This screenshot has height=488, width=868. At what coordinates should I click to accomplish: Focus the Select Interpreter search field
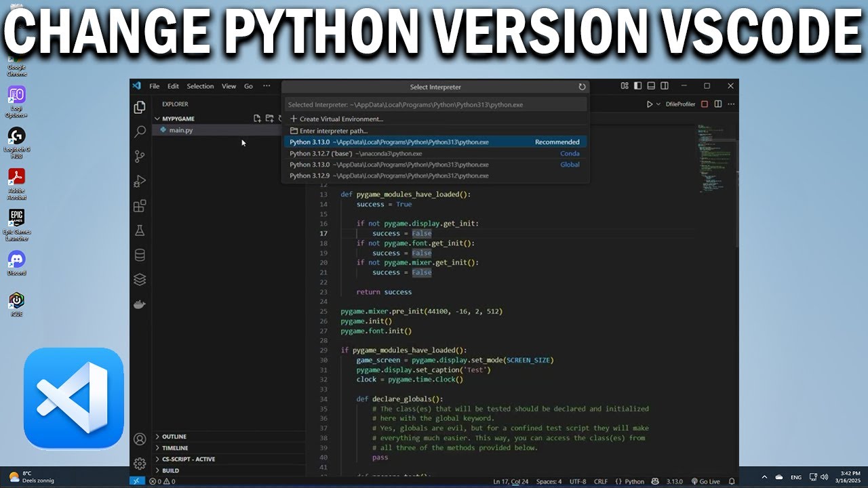click(x=435, y=104)
